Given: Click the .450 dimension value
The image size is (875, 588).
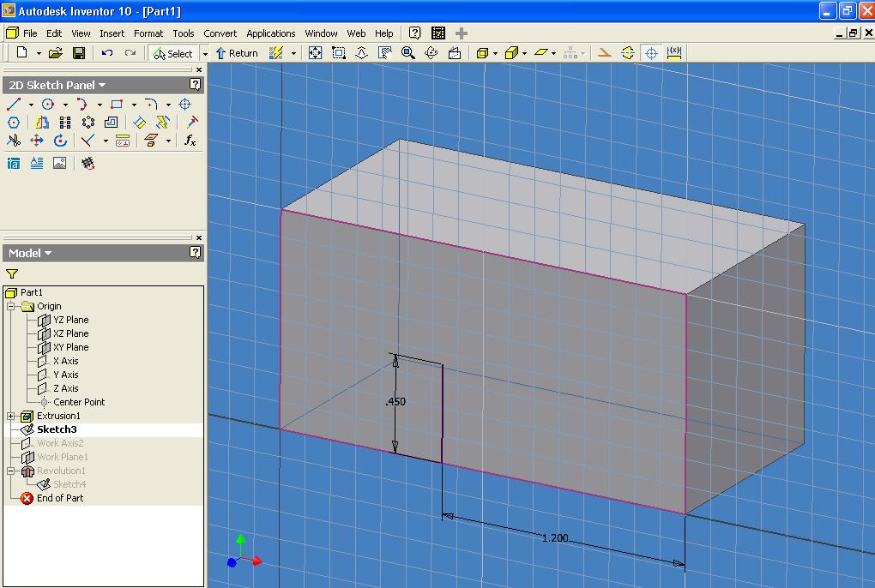Looking at the screenshot, I should (x=395, y=402).
